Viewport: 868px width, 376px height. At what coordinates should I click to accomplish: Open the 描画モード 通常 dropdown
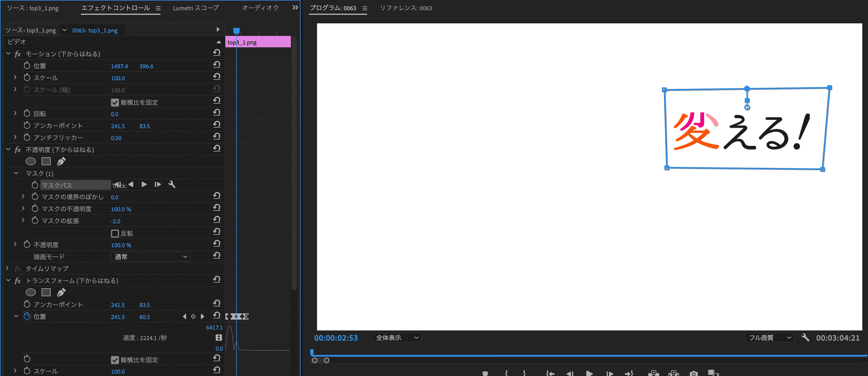[151, 257]
